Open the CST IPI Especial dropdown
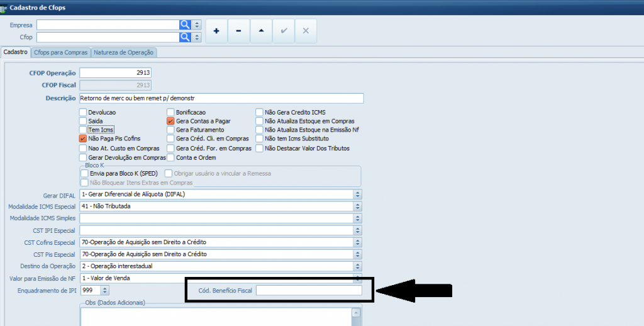This screenshot has width=644, height=326. pos(357,230)
